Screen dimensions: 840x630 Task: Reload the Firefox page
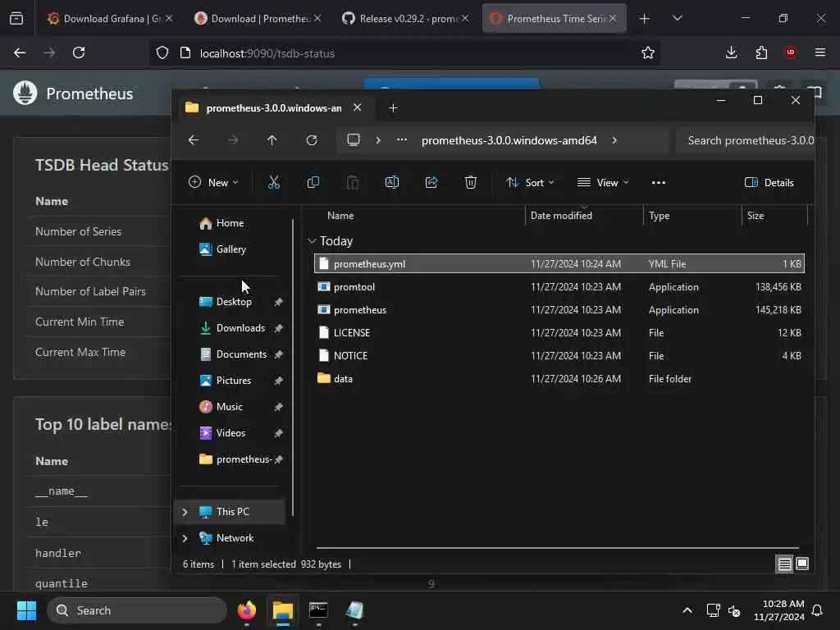[x=79, y=52]
